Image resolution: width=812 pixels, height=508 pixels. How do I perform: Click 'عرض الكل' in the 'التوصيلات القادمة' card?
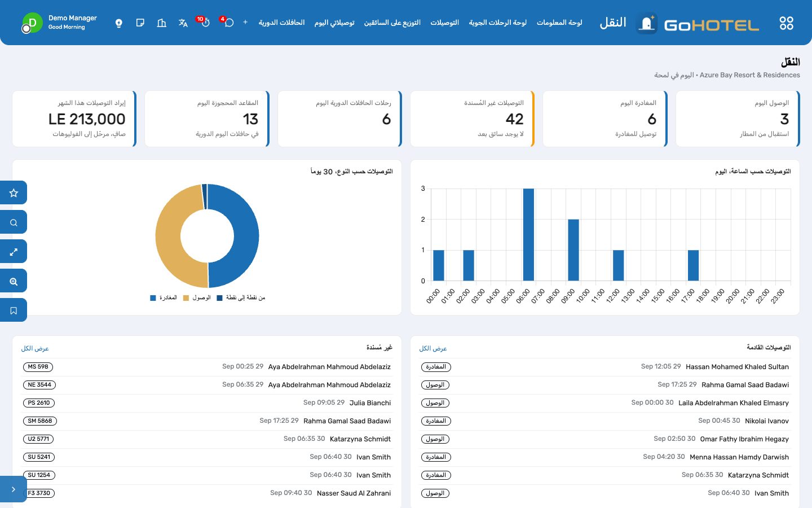click(x=433, y=349)
